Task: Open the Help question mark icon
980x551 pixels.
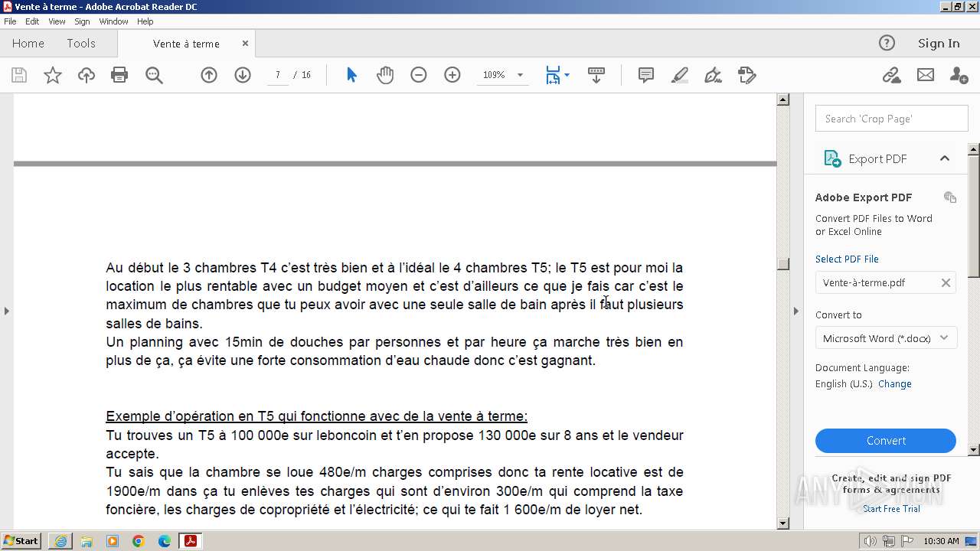Action: [x=887, y=43]
